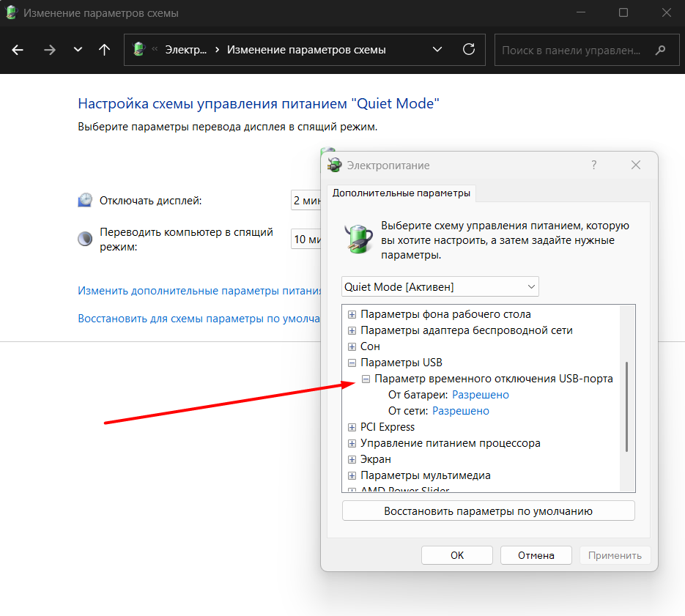Click the search magnifier icon
Image resolution: width=685 pixels, height=616 pixels.
click(x=660, y=51)
